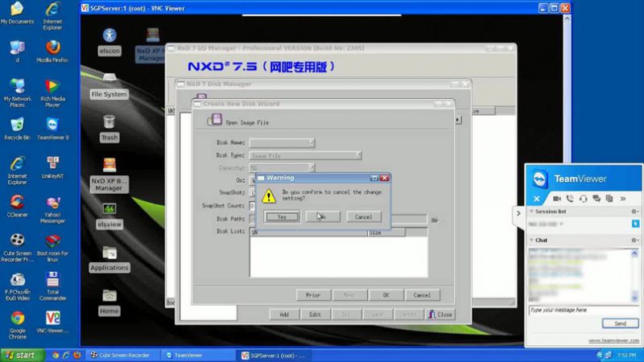Click the Size column header in Disk List
644x362 pixels.
[386, 232]
